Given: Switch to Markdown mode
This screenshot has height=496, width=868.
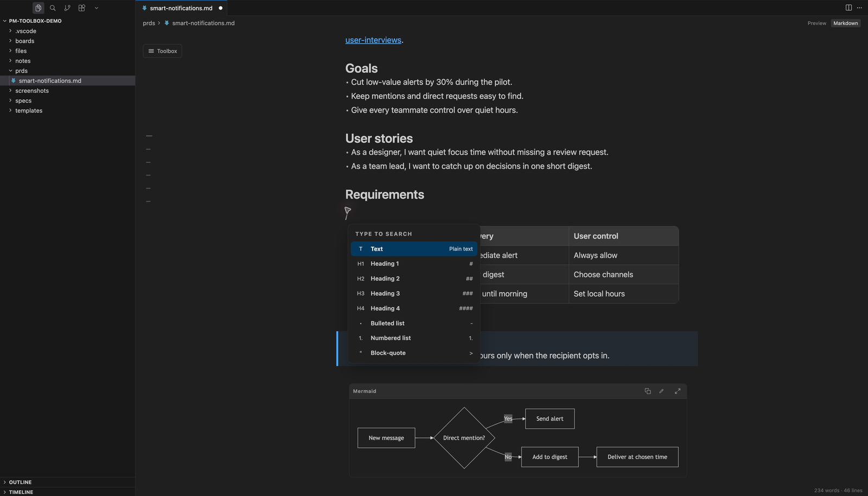Looking at the screenshot, I should 845,23.
